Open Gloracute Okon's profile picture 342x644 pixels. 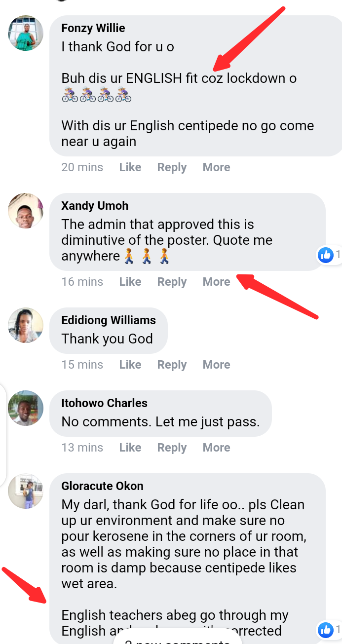(x=26, y=491)
